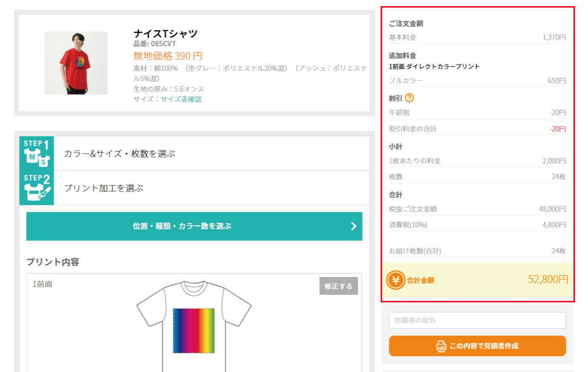Open the help question mark next to 割引
This screenshot has height=372, width=588.
click(x=409, y=98)
